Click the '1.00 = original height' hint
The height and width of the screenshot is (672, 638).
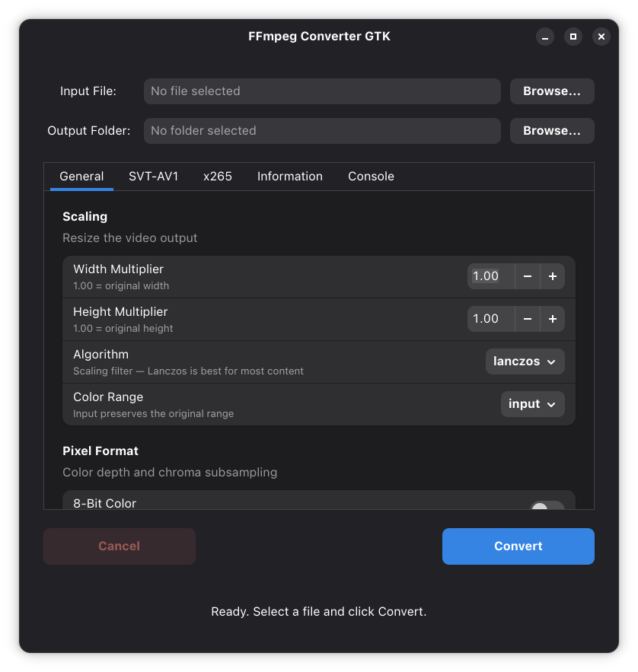click(123, 328)
